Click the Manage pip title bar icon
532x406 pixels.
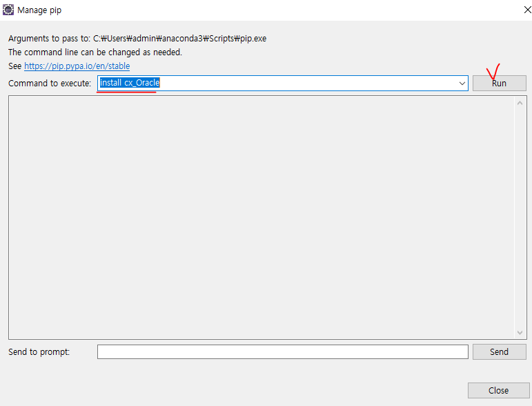coord(8,10)
